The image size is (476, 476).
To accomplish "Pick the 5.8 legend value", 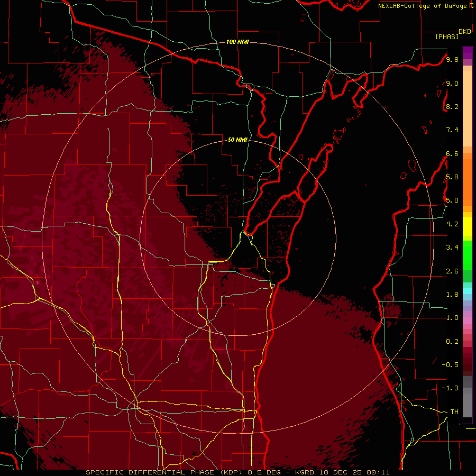I will (452, 177).
